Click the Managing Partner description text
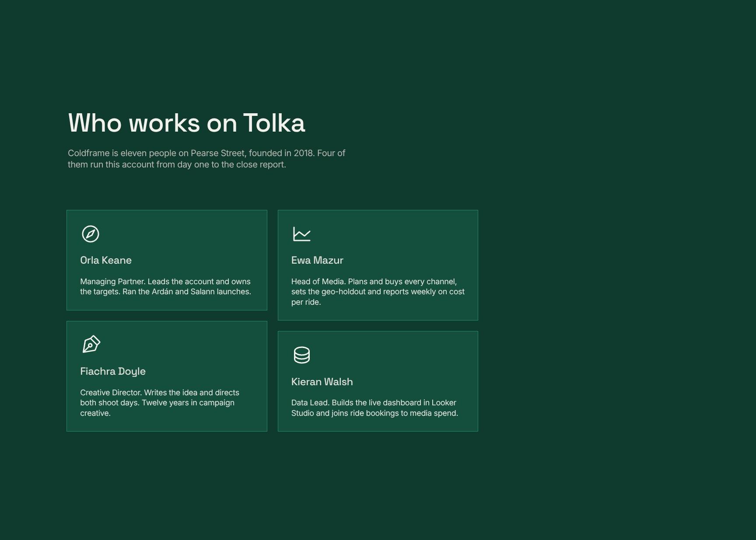This screenshot has height=540, width=756. click(x=165, y=287)
